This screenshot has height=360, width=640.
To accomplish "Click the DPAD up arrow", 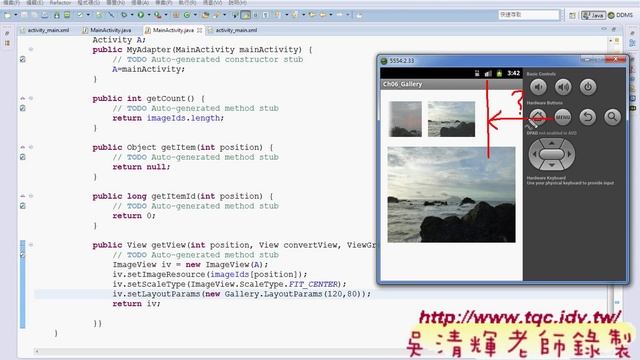I will coord(551,143).
